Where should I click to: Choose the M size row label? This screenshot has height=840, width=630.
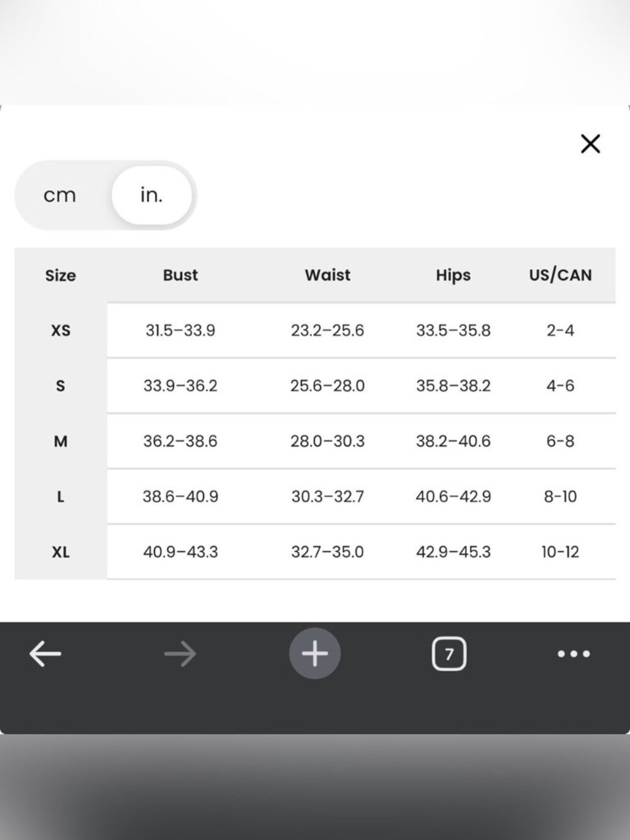pyautogui.click(x=60, y=441)
